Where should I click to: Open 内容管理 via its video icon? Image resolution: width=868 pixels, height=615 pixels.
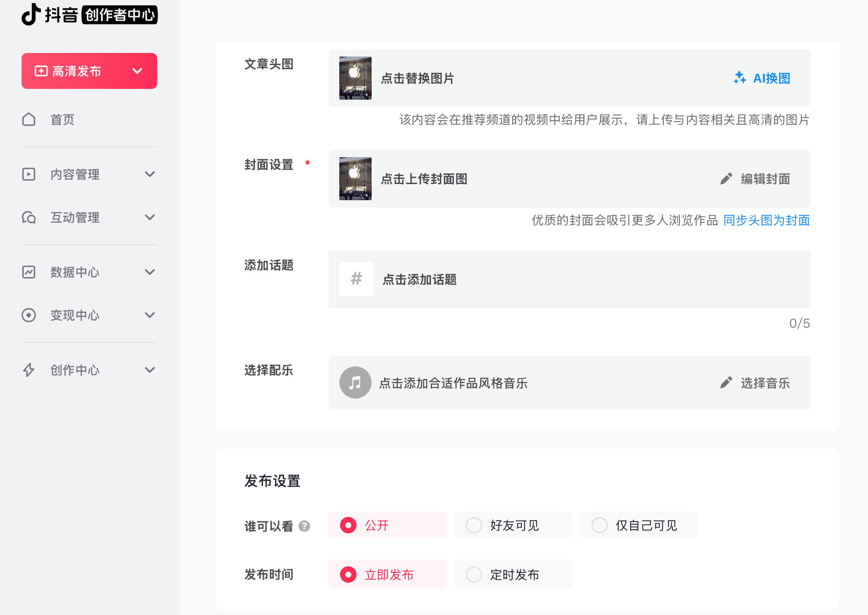click(x=29, y=174)
